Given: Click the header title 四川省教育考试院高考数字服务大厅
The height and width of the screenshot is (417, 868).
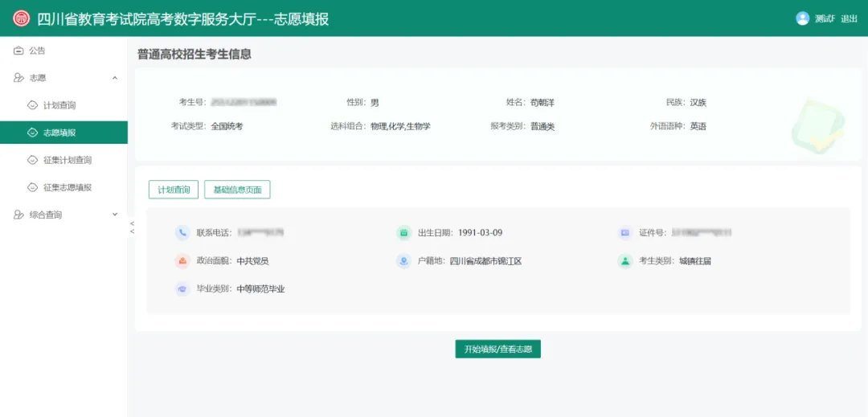Looking at the screenshot, I should pos(145,18).
